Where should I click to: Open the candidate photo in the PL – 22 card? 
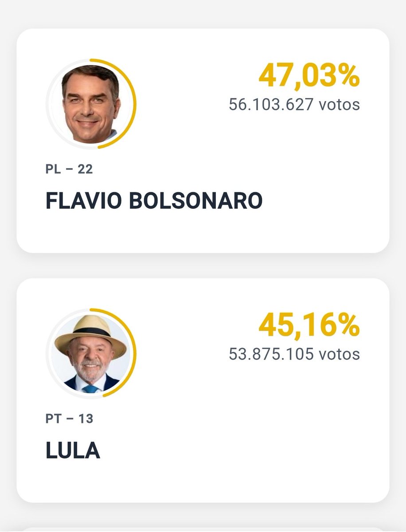point(91,104)
